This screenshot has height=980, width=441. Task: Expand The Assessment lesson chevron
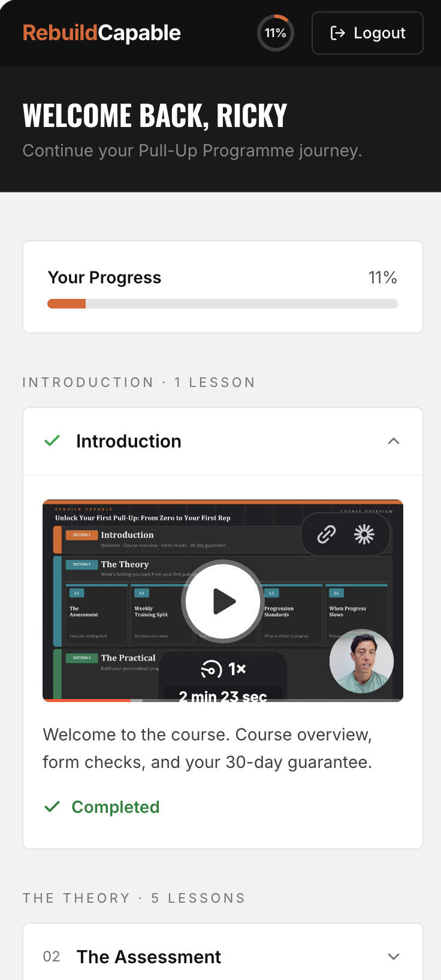[394, 957]
